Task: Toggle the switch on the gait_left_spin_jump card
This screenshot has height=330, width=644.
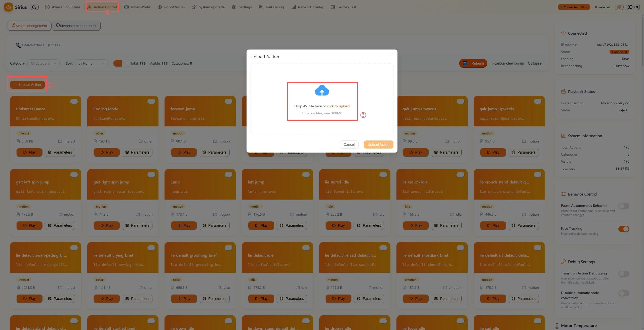Action: 74,174
